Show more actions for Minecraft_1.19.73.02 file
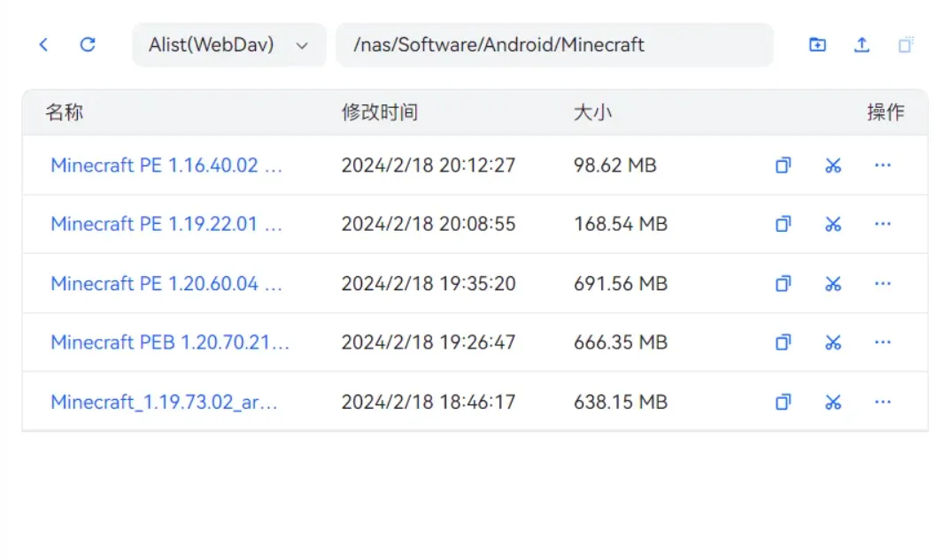Image resolution: width=943 pixels, height=560 pixels. [882, 403]
